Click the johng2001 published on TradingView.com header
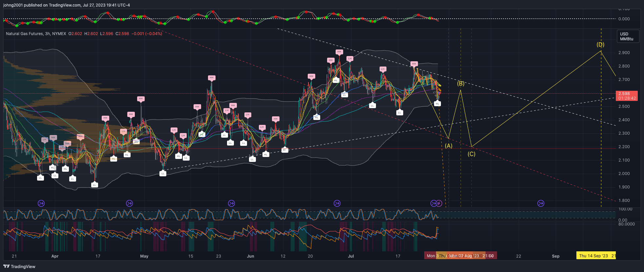 67,5
